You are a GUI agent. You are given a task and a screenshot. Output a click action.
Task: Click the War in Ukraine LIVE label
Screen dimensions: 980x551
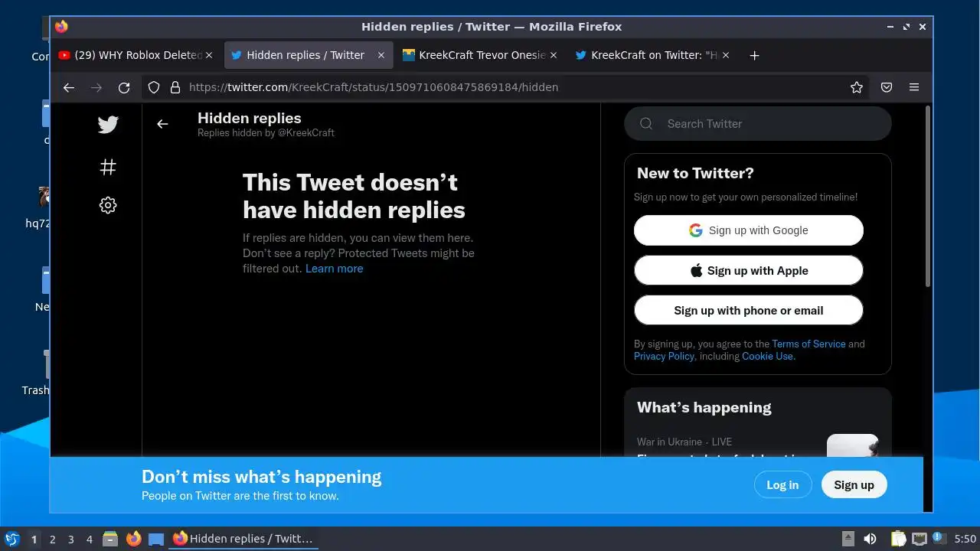pos(684,442)
